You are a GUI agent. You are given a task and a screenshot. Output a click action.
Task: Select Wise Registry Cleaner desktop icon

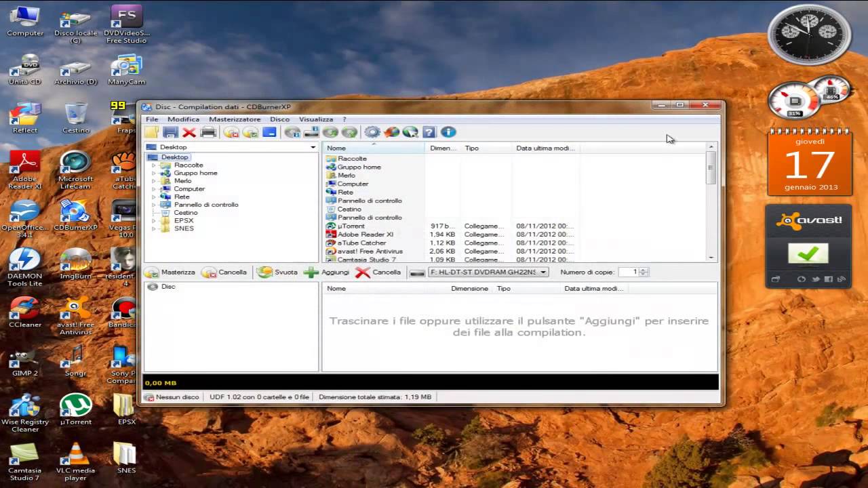(x=25, y=413)
